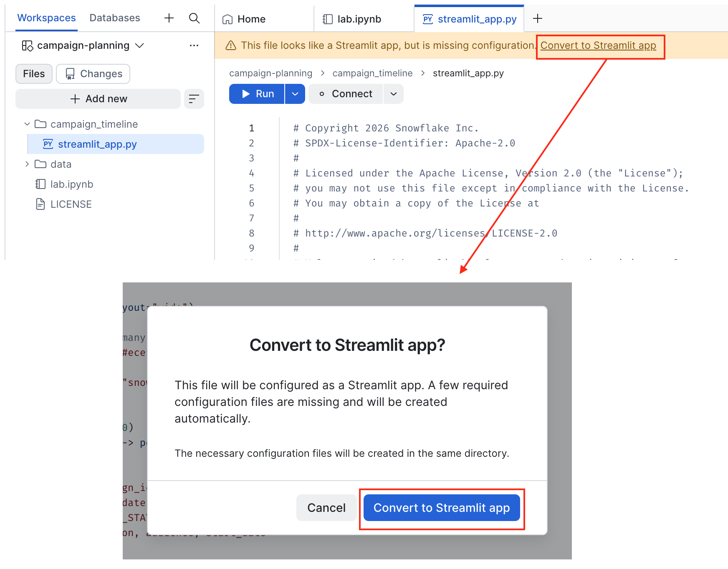Expand the data folder chevron
728x569 pixels.
27,164
